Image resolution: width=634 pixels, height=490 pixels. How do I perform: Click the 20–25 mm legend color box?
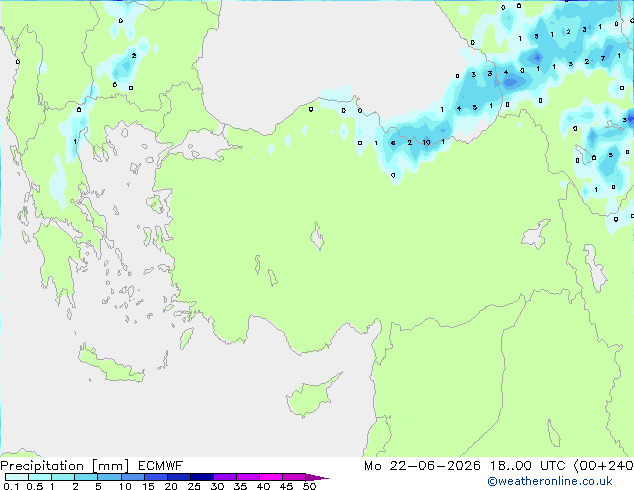[x=179, y=477]
